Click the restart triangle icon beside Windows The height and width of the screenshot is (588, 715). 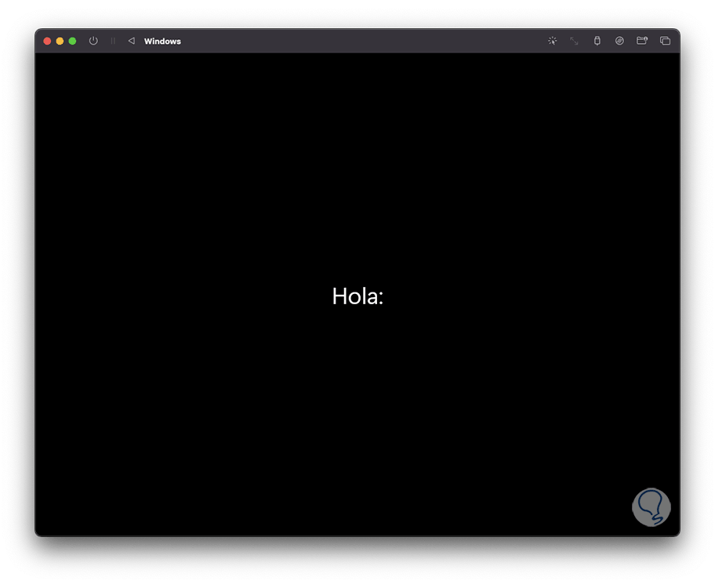(132, 41)
